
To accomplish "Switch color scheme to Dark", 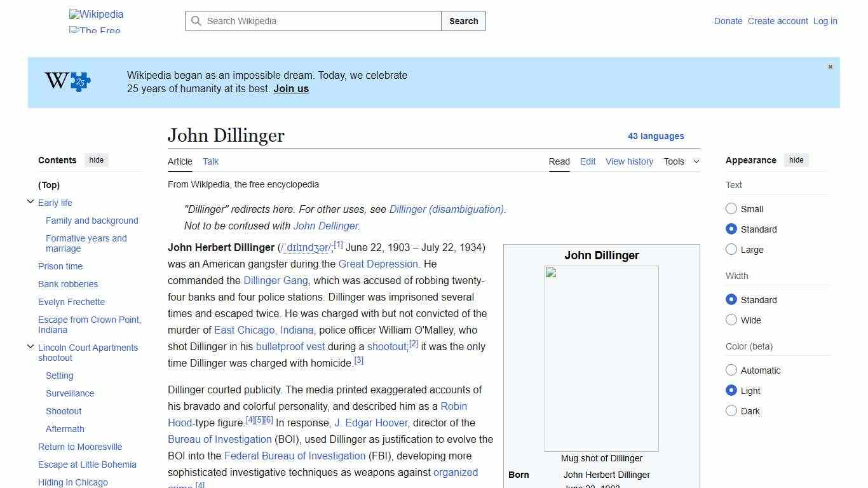I will click(731, 411).
